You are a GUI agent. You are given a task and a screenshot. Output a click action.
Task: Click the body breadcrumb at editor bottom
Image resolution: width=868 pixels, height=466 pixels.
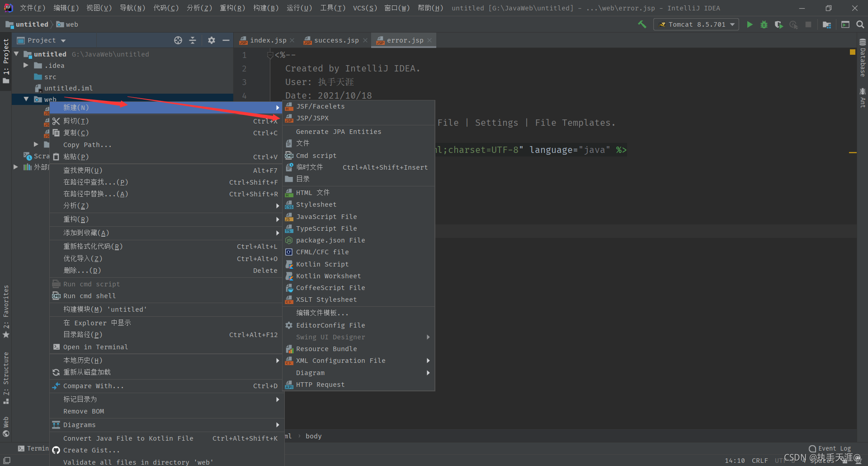pyautogui.click(x=313, y=436)
